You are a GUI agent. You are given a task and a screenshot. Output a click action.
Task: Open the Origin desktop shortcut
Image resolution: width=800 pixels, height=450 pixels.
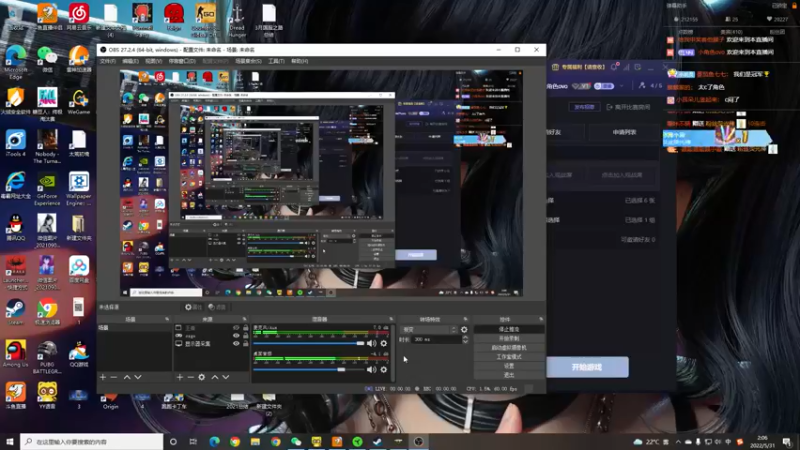110,401
